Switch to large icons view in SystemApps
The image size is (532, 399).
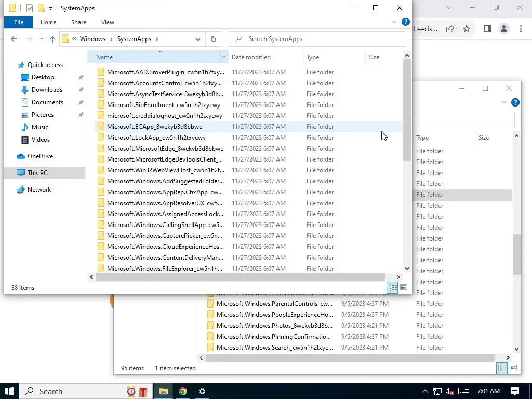click(404, 287)
